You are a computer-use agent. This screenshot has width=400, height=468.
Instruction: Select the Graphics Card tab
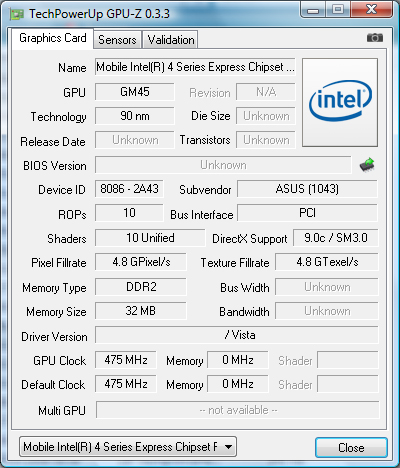pos(53,38)
